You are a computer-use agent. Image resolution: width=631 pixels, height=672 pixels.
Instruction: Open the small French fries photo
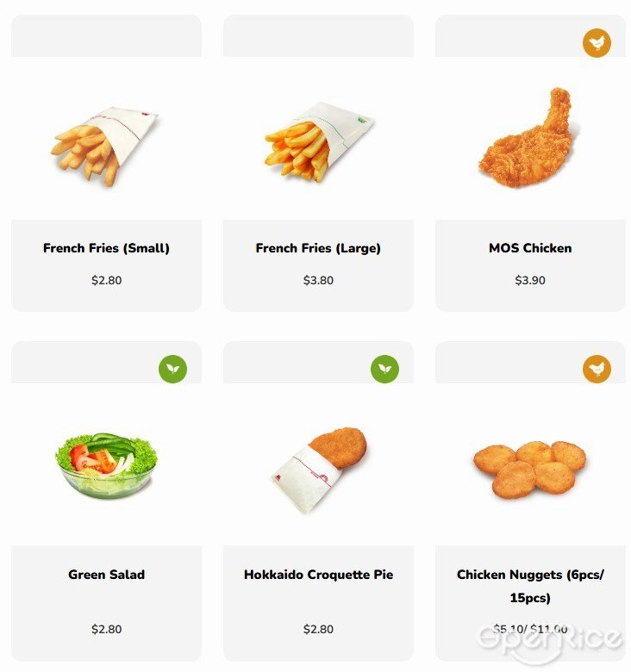(105, 147)
